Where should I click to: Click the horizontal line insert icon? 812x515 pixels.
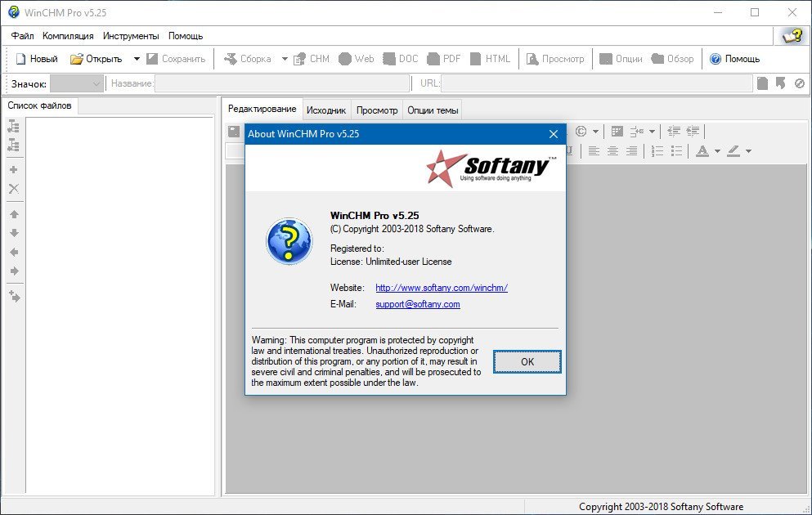pos(636,132)
